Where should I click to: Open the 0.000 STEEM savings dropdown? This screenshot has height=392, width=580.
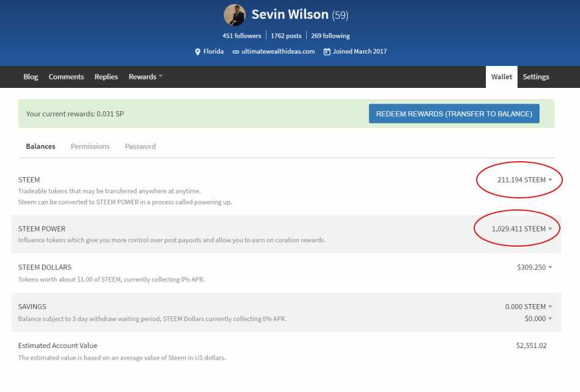529,307
